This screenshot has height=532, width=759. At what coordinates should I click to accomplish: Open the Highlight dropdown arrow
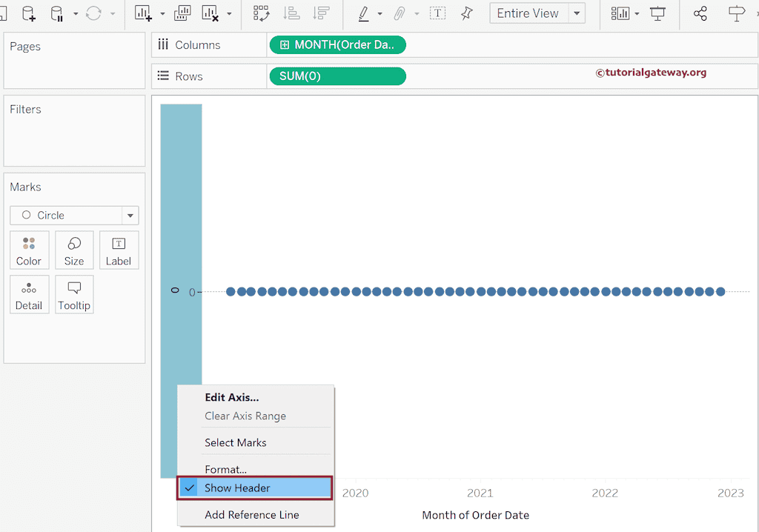pos(380,13)
